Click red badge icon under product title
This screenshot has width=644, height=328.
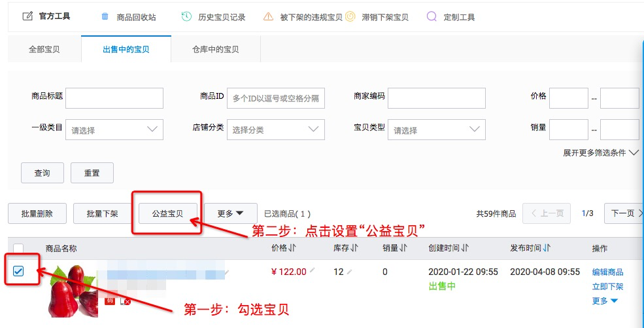[x=110, y=301]
